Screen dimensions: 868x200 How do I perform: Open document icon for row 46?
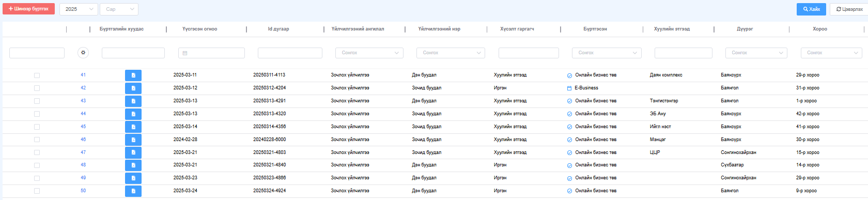pyautogui.click(x=133, y=140)
